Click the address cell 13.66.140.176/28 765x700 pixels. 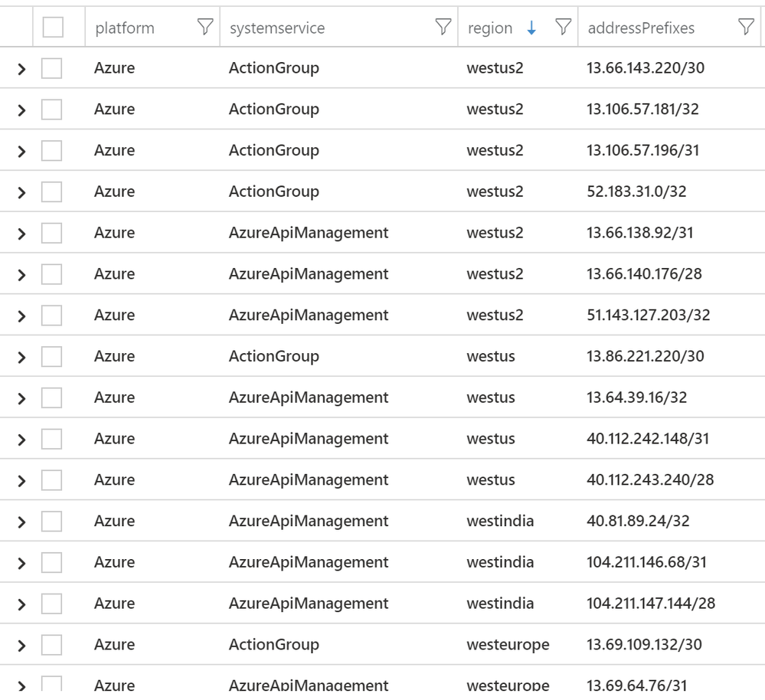[x=644, y=274]
